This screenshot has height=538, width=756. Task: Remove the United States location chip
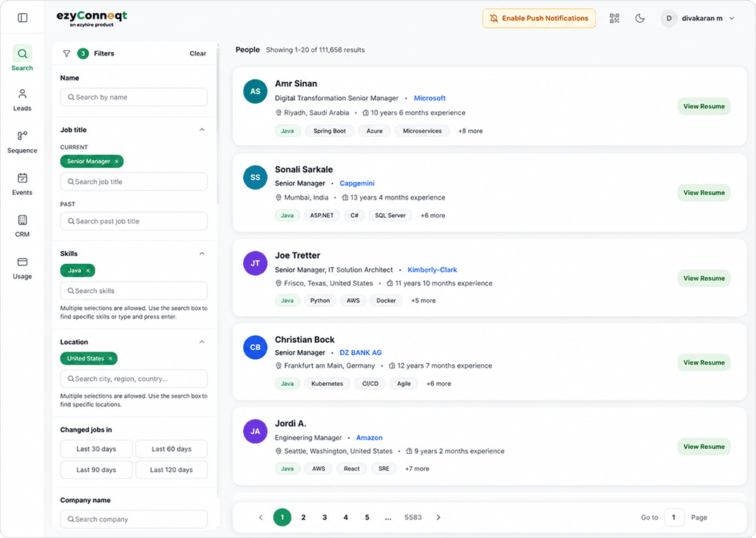point(110,358)
